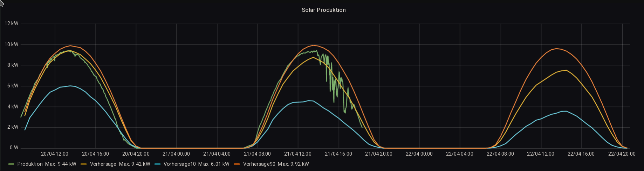Click the Max: 9.42 kW value after Vorhersage
Viewport: 644px width, 171px height.
click(135, 164)
